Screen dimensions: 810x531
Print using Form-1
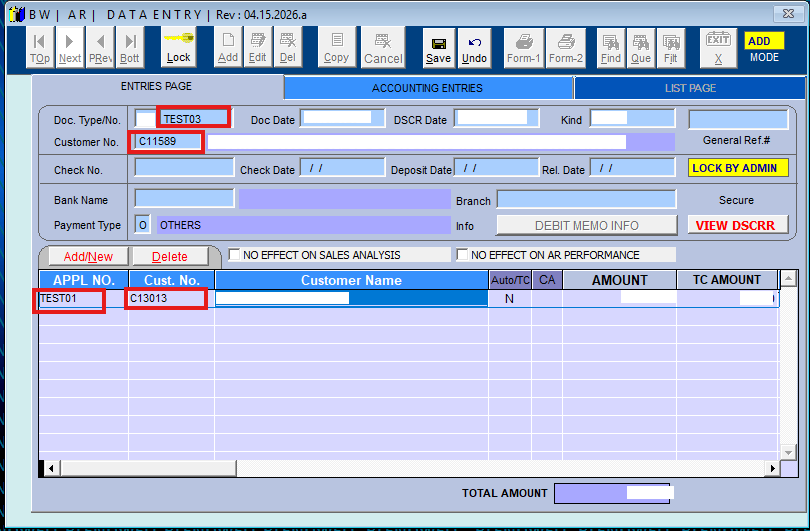524,49
